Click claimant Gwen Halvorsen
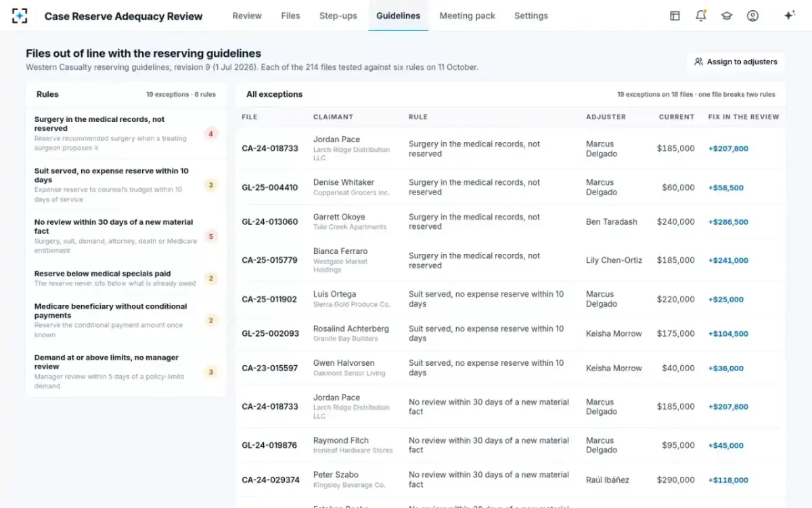The image size is (812, 508). (x=344, y=363)
